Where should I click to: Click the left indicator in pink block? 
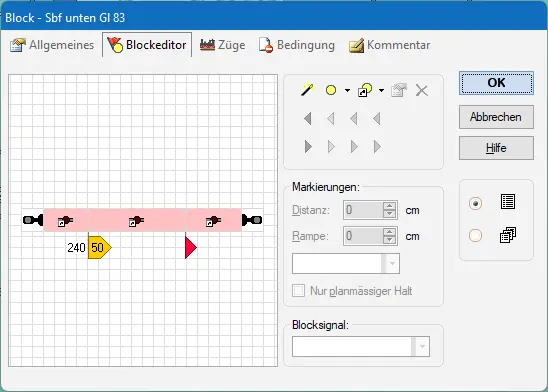tap(65, 221)
